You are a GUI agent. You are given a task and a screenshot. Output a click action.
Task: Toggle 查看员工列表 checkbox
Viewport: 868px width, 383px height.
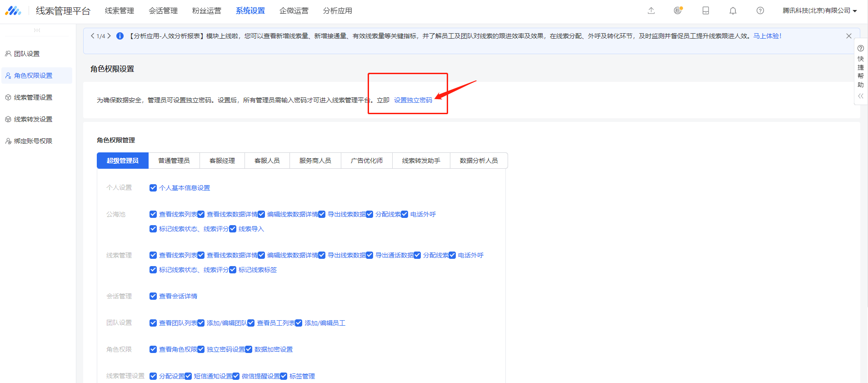tap(251, 323)
